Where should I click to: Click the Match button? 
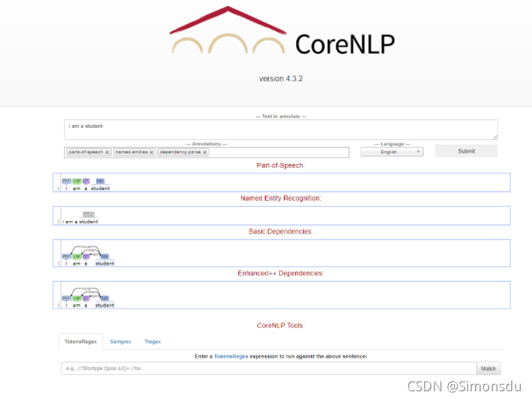[x=488, y=369]
